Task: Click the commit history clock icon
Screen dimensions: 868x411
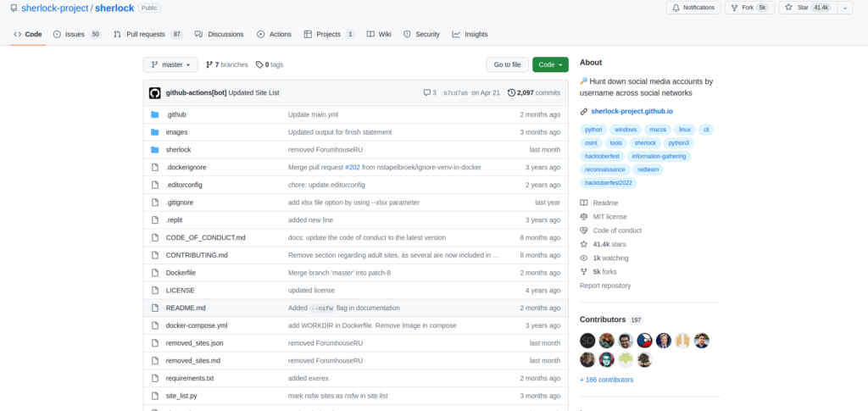Action: [x=511, y=93]
